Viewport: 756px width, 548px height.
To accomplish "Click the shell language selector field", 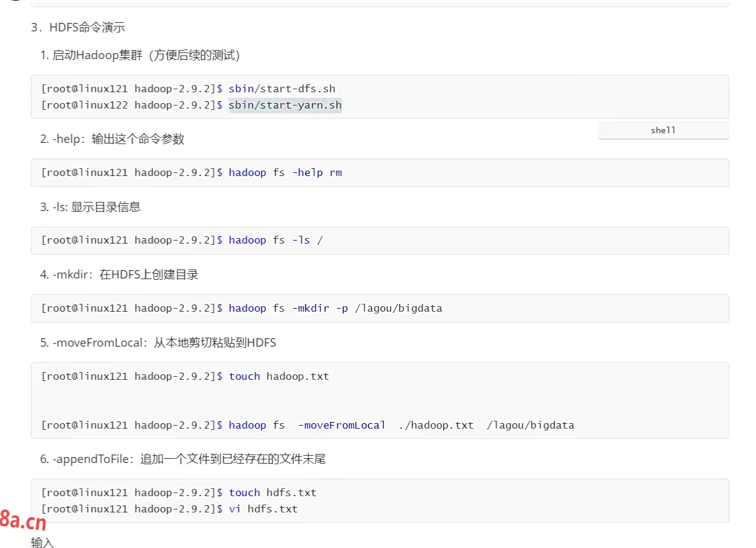I will coord(663,130).
